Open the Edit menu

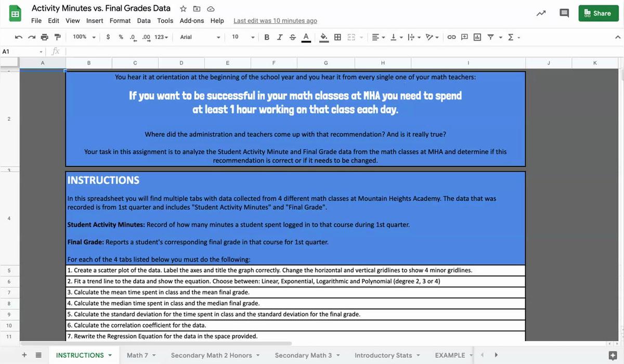(54, 21)
